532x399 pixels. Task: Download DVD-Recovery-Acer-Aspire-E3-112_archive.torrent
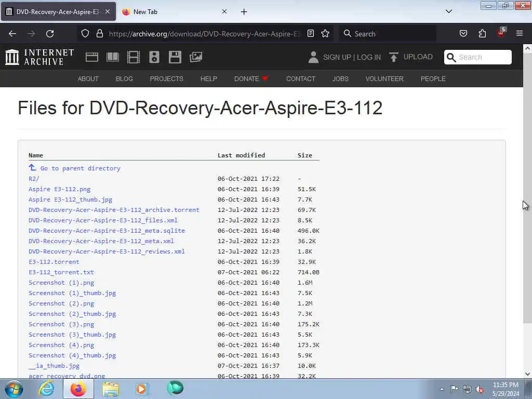pyautogui.click(x=114, y=210)
